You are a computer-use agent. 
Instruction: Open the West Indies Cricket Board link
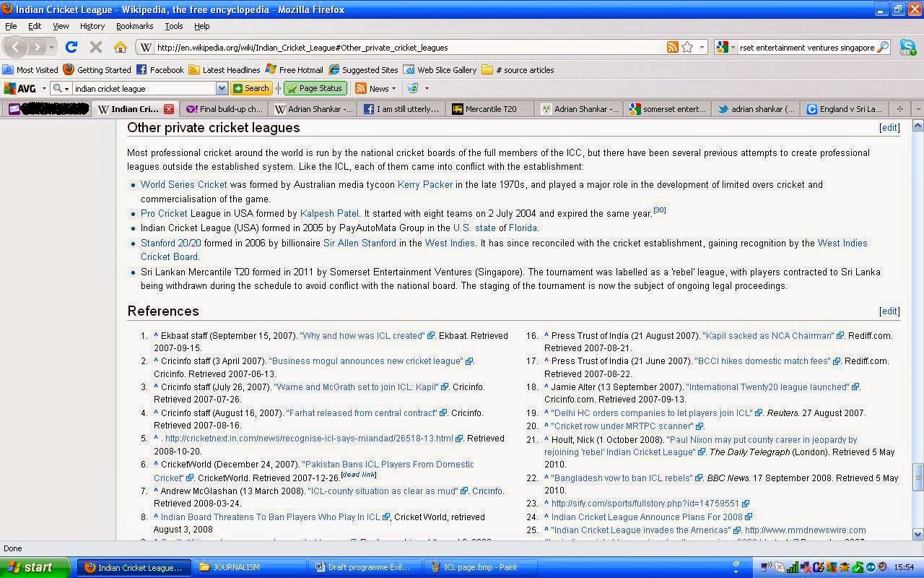(x=504, y=250)
